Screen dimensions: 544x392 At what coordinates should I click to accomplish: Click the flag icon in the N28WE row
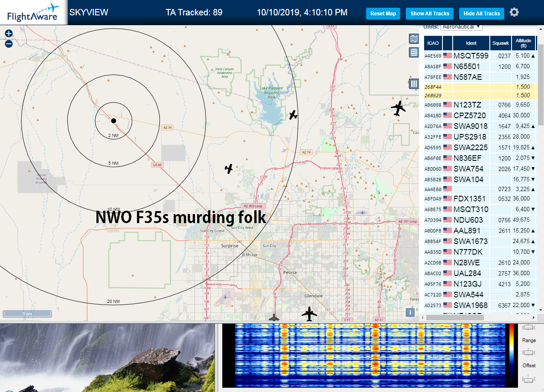(x=448, y=262)
